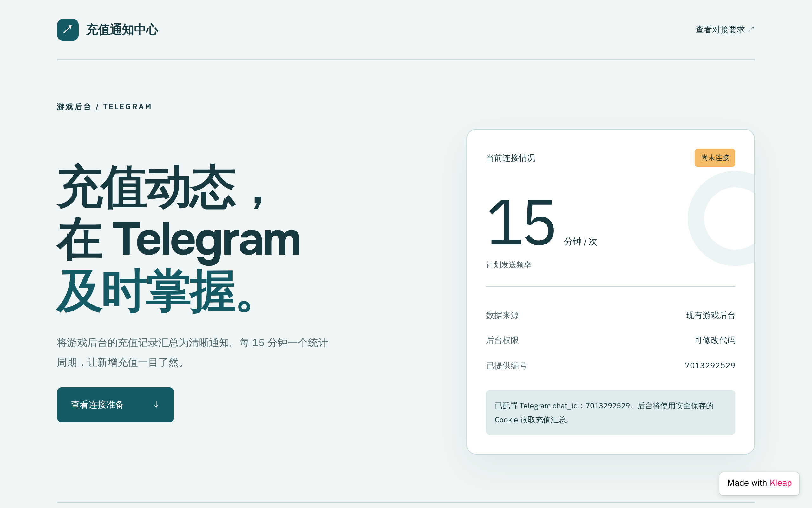Click the 尚未连接 status badge
The height and width of the screenshot is (508, 812).
(715, 158)
